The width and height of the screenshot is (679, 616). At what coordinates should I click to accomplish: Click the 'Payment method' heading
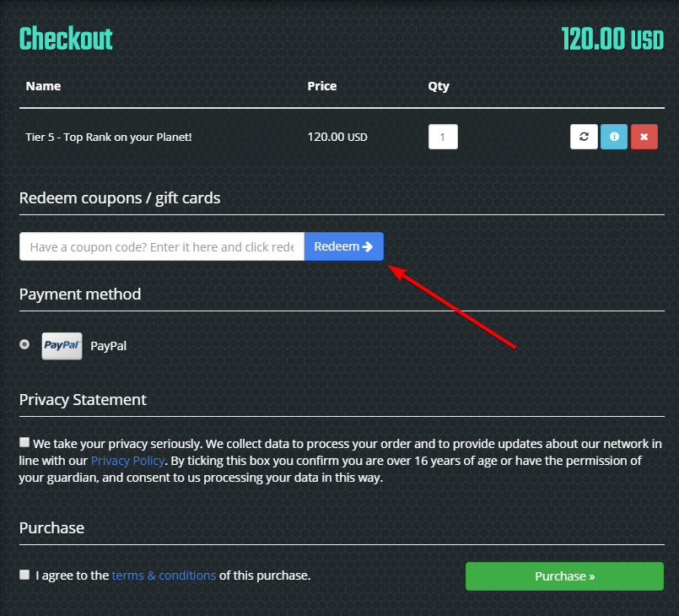[x=80, y=294]
